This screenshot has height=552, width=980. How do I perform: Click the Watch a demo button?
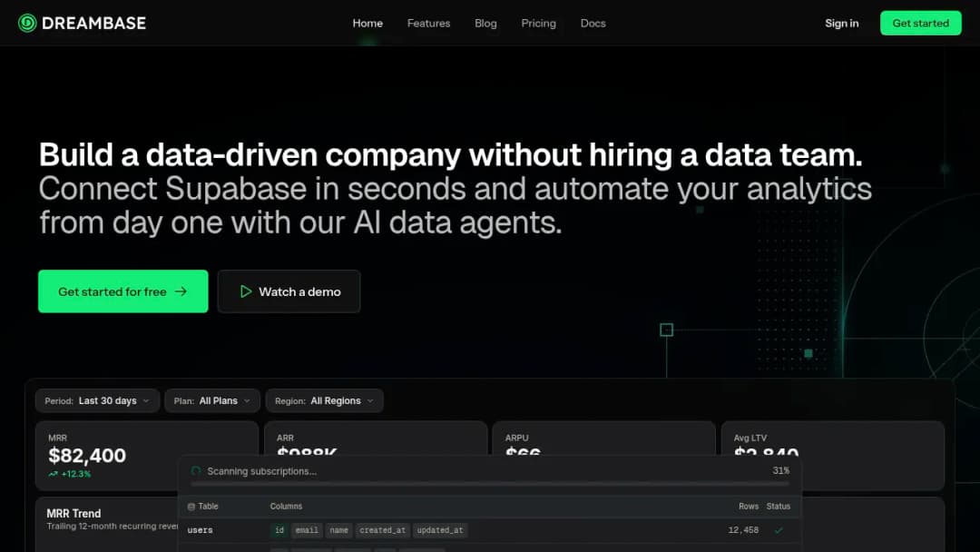[x=289, y=291]
